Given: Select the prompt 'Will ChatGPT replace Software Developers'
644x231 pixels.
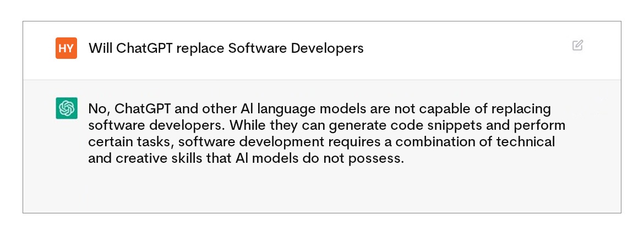Looking at the screenshot, I should tap(226, 48).
